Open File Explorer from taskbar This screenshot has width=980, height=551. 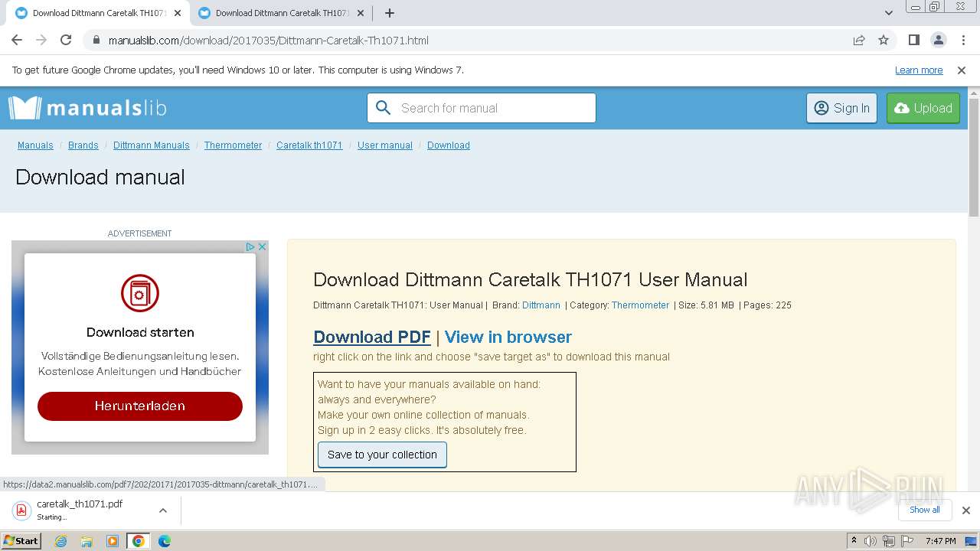(87, 541)
